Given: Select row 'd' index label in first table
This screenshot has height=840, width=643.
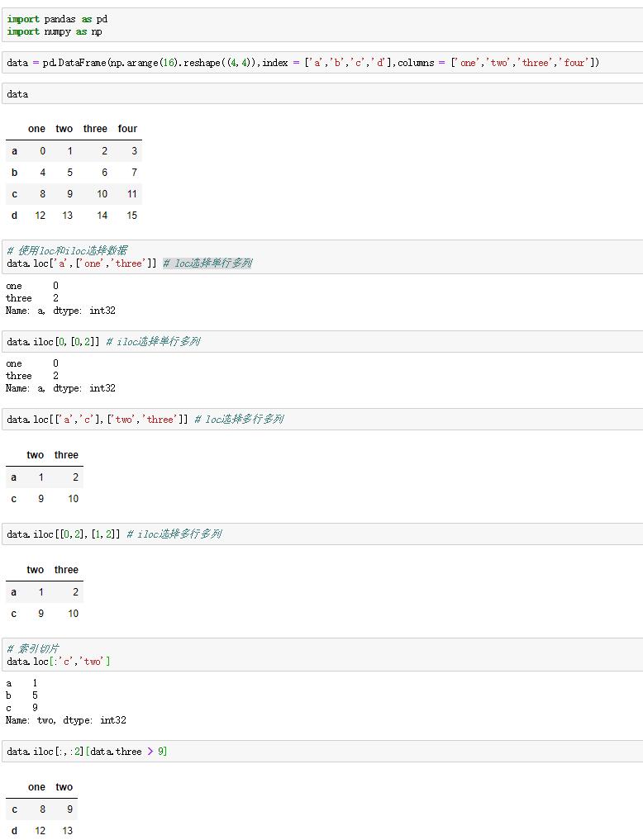Looking at the screenshot, I should tap(15, 216).
